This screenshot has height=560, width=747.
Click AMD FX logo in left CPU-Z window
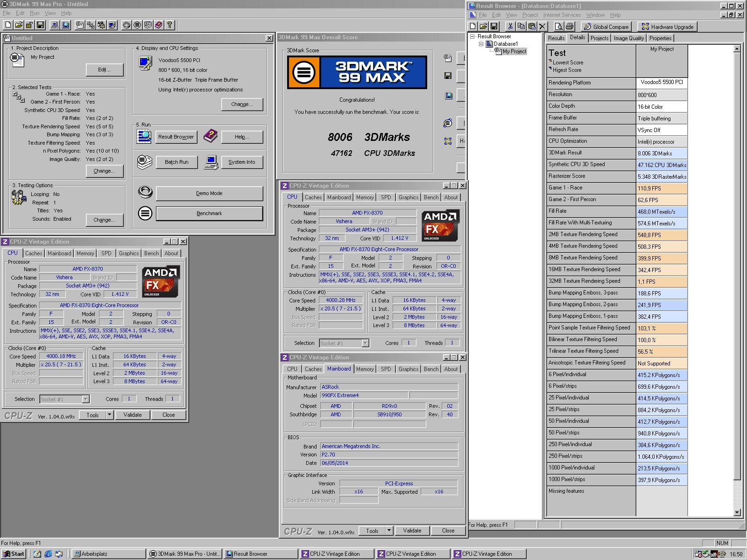click(161, 282)
